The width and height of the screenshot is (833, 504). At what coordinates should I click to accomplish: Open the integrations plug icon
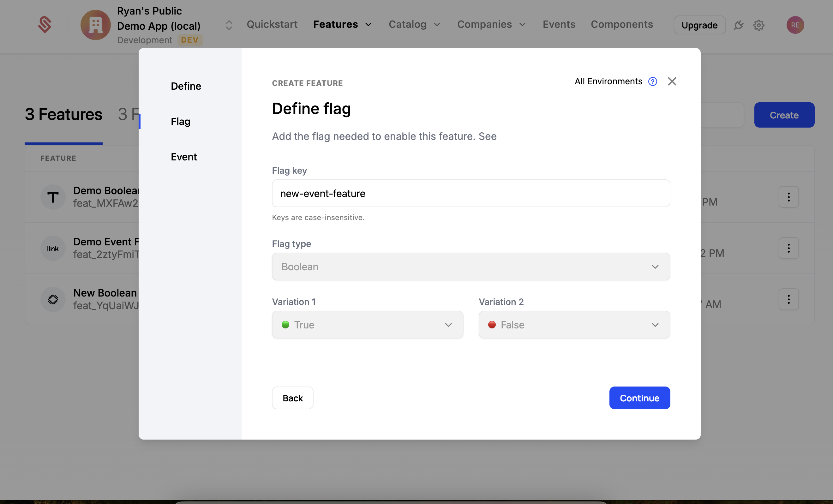point(739,25)
